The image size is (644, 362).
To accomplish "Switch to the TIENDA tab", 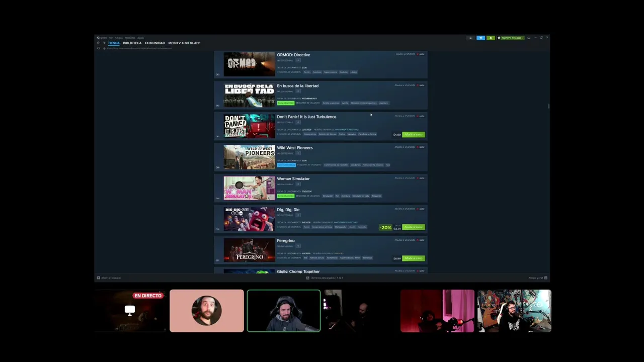I will click(x=114, y=43).
